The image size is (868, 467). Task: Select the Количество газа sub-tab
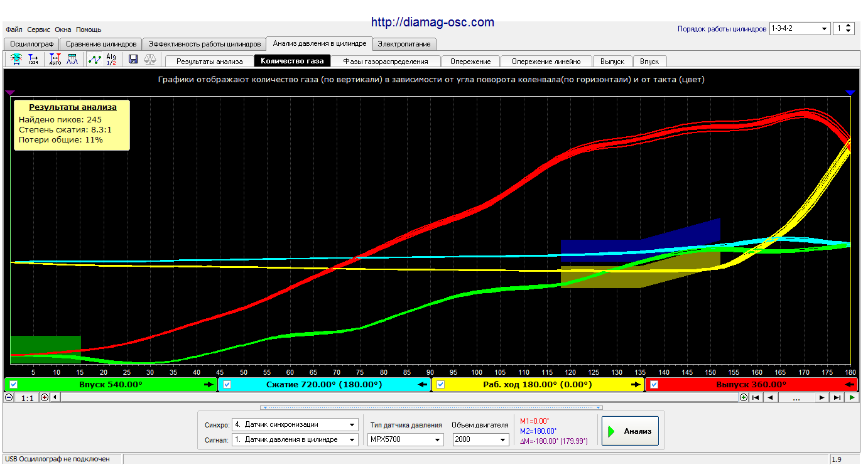point(292,61)
